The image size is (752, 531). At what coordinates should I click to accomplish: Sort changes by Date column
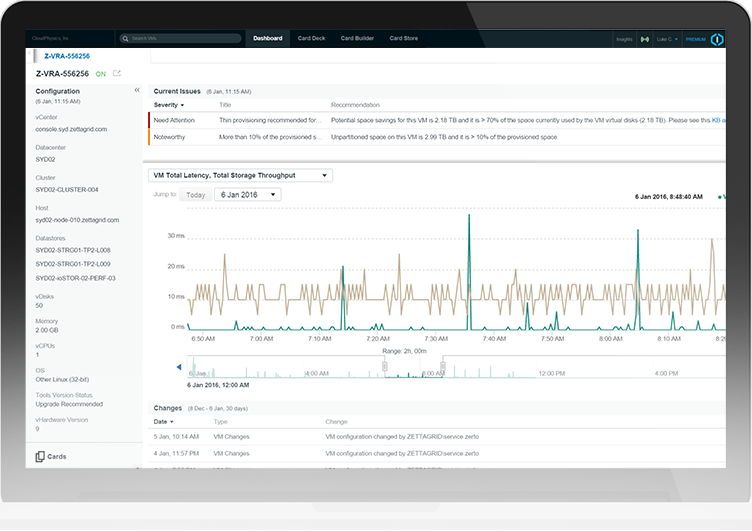[162, 422]
